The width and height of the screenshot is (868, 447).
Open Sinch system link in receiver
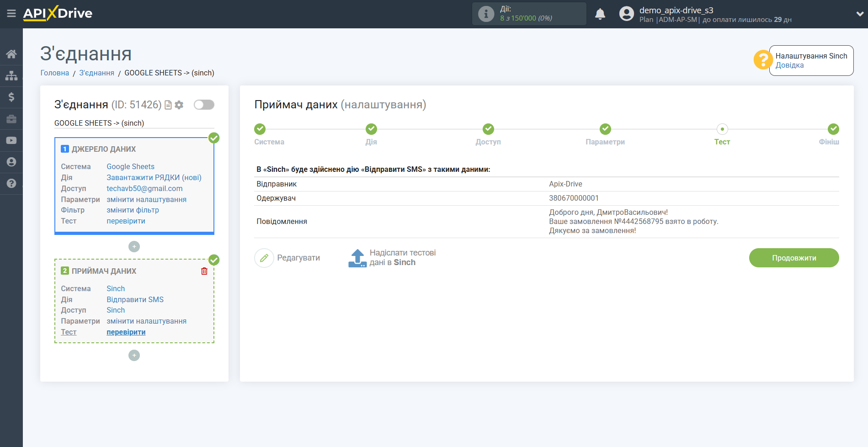coord(116,288)
